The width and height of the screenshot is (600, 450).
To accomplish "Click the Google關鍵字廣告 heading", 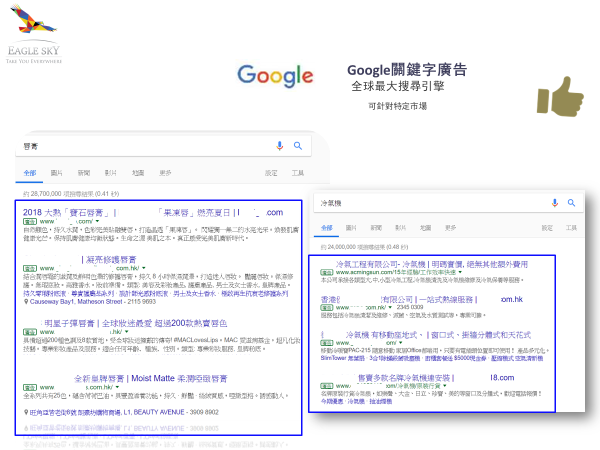I will (x=407, y=70).
